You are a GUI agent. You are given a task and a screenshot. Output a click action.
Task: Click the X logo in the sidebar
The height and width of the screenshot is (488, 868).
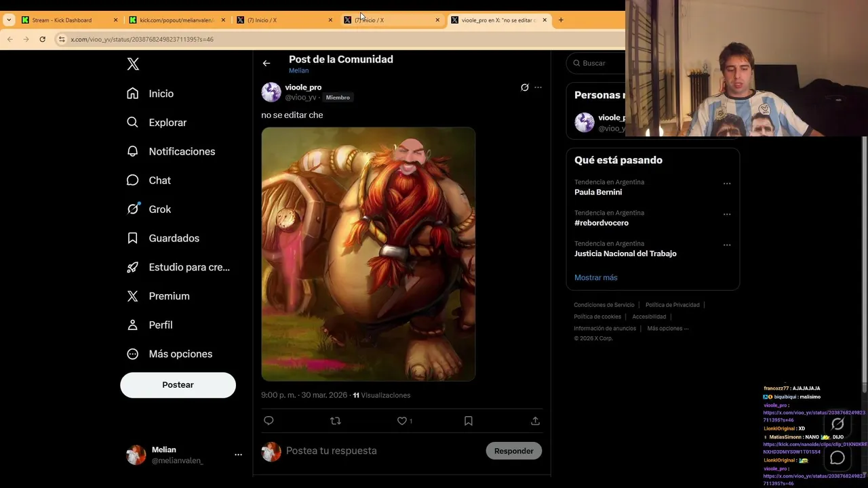tap(133, 64)
